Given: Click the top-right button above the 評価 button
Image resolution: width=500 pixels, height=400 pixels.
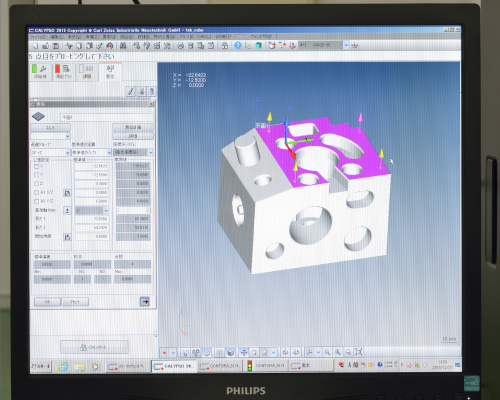Looking at the screenshot, I should (x=133, y=127).
